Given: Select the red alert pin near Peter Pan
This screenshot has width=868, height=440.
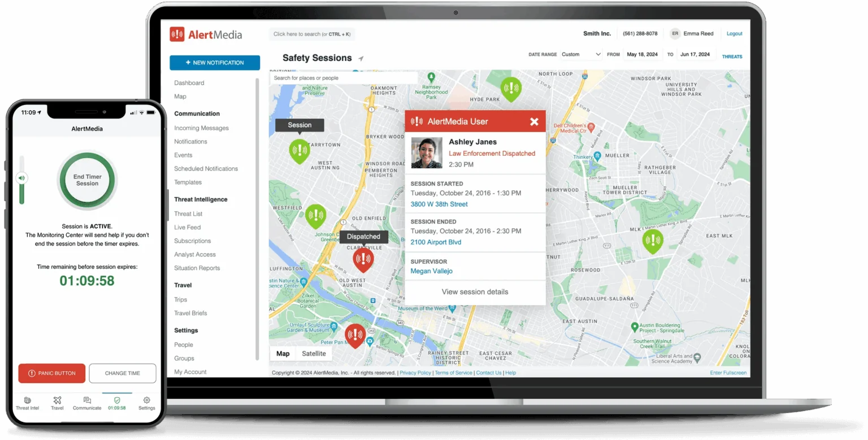Looking at the screenshot, I should tap(355, 336).
